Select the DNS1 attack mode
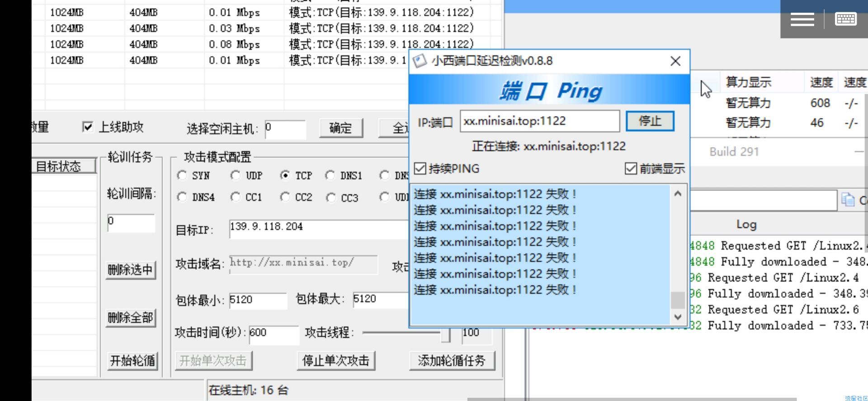The width and height of the screenshot is (868, 401). pyautogui.click(x=330, y=175)
